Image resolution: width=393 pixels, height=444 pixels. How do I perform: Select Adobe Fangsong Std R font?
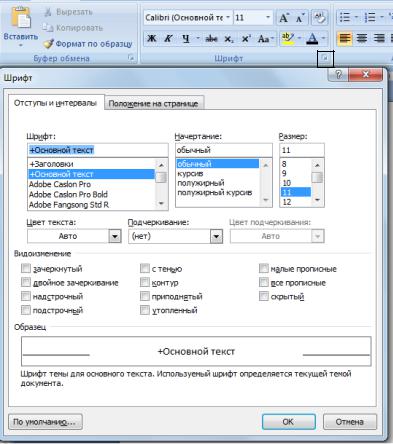(x=91, y=205)
